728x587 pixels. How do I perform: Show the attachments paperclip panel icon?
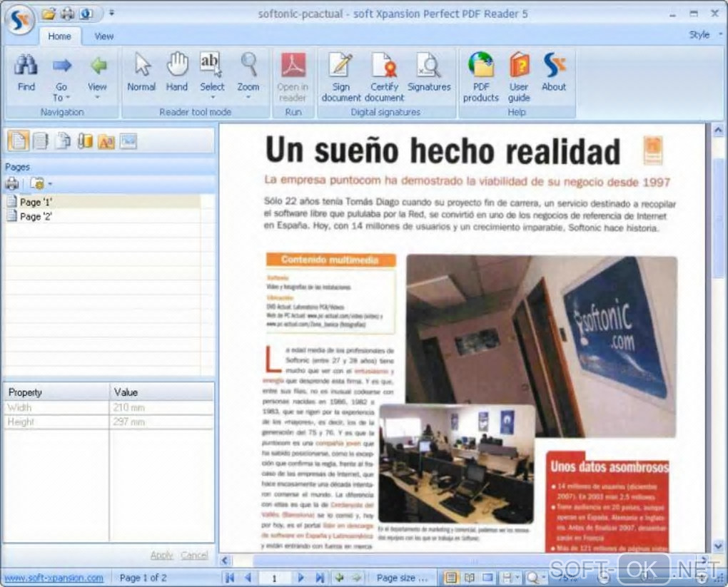coord(84,141)
